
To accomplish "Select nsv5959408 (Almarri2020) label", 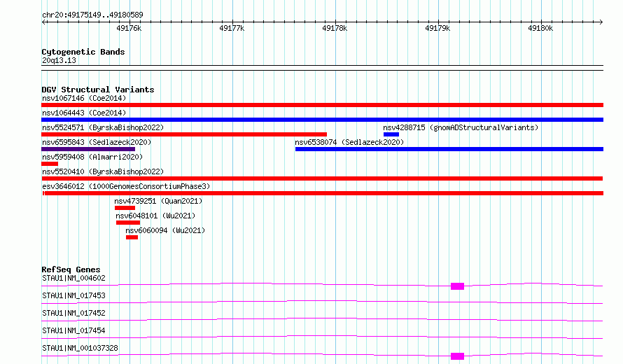I will click(x=92, y=157).
